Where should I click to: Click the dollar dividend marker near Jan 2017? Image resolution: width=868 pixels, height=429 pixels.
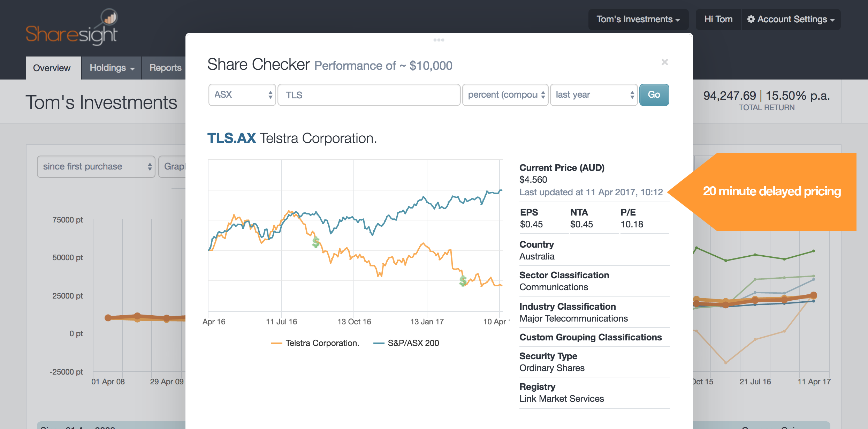click(463, 281)
